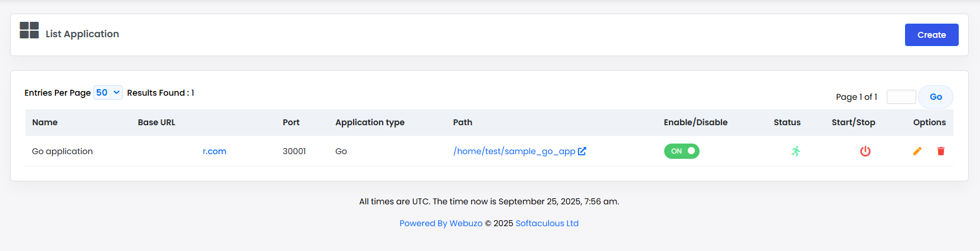Viewport: 980px width, 251px height.
Task: Click the Base URL column header
Action: [156, 122]
